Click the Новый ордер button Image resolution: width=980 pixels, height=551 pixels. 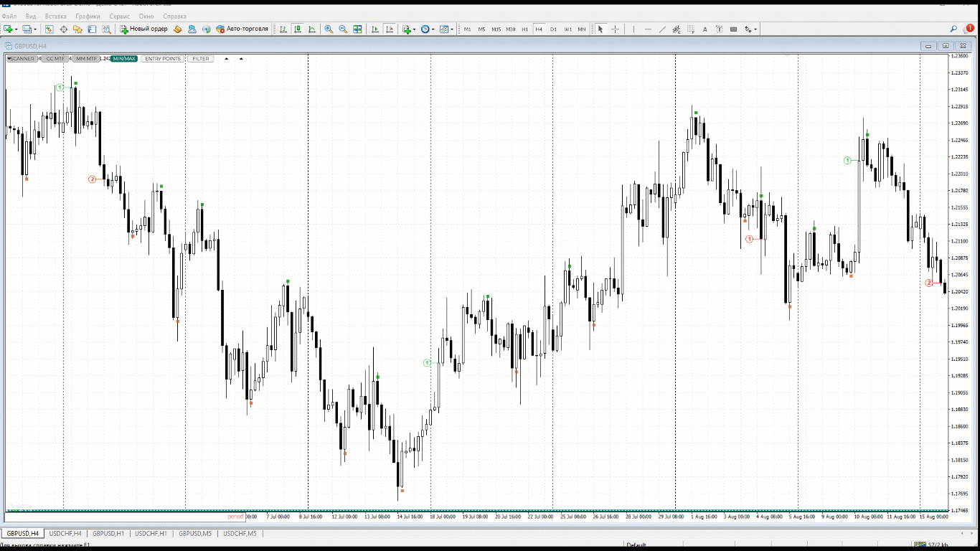tap(143, 29)
